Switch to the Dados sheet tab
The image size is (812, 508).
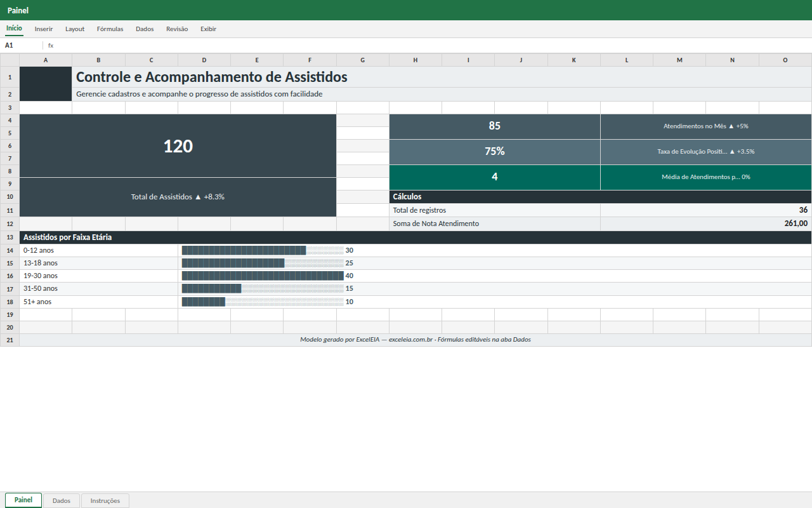62,500
